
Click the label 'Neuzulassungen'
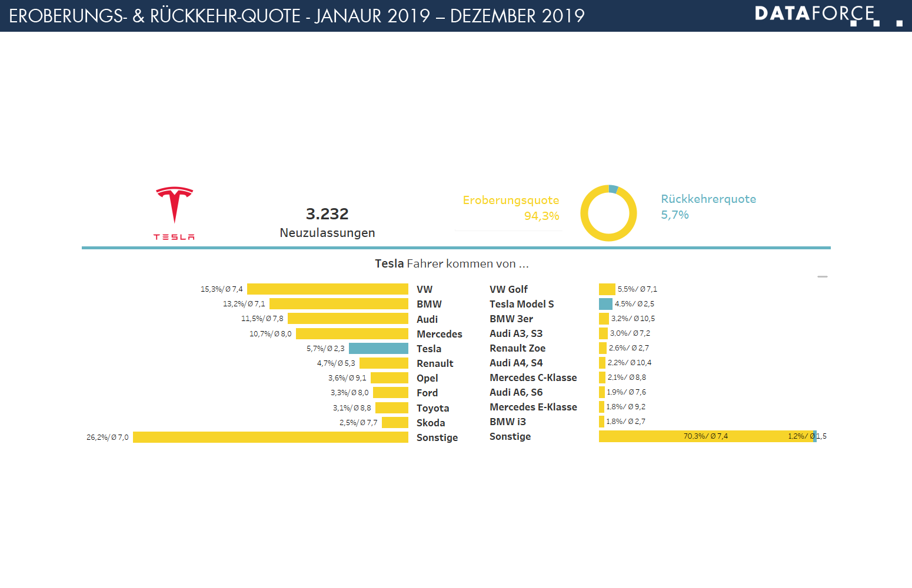pyautogui.click(x=327, y=233)
